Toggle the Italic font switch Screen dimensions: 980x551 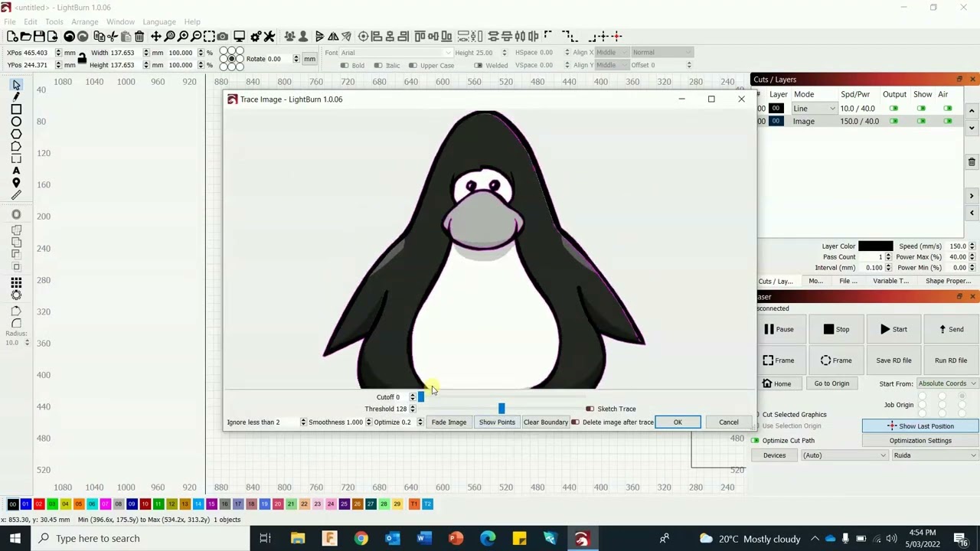[x=378, y=65]
